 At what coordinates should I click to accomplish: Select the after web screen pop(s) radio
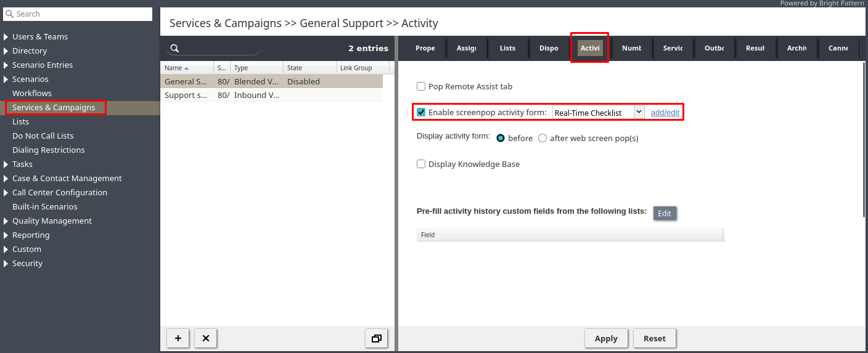coord(542,138)
